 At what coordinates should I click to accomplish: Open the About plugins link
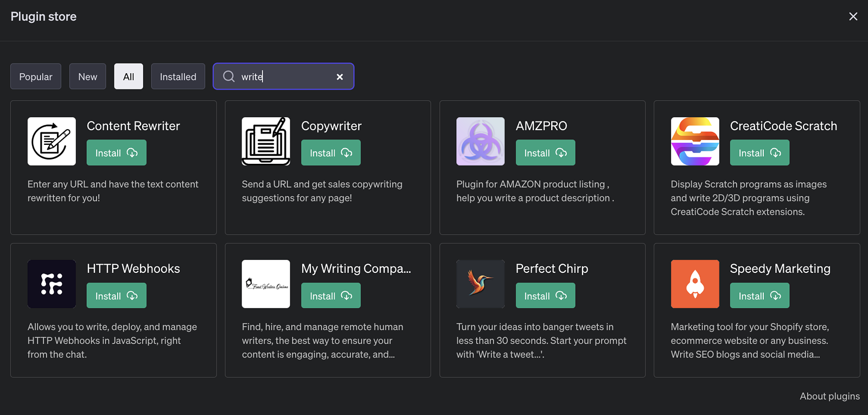829,396
